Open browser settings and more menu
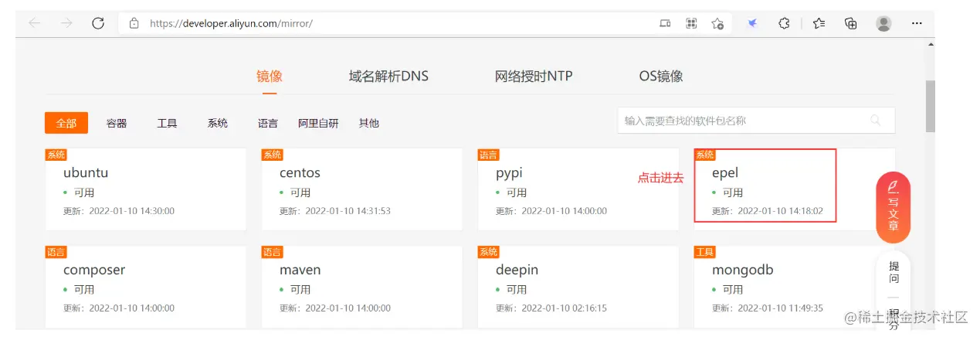The image size is (980, 337). point(917,23)
